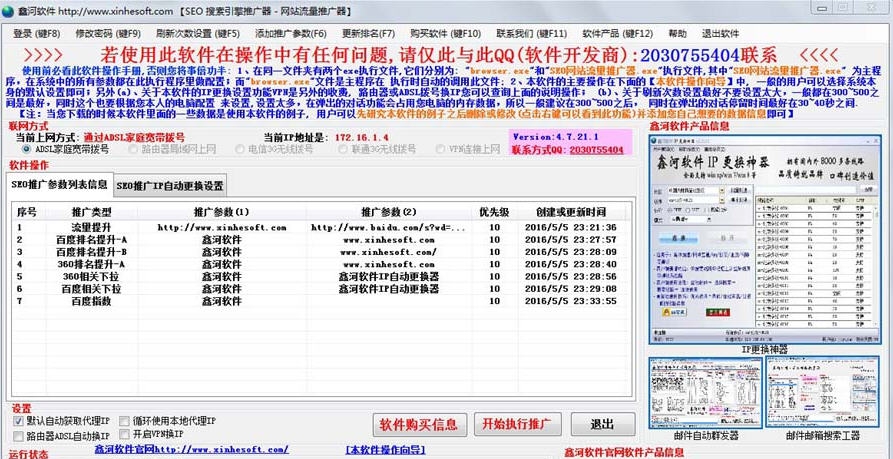Click the contact QQ 2030755404 link
This screenshot has width=893, height=459.
596,150
